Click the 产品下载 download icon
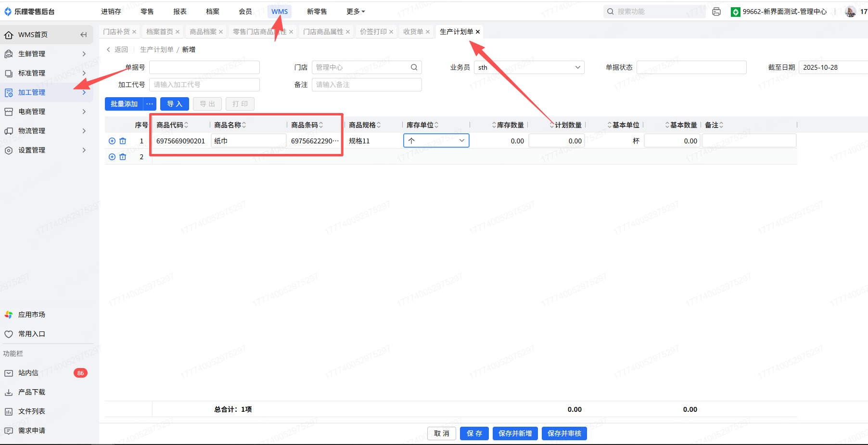 (9, 392)
